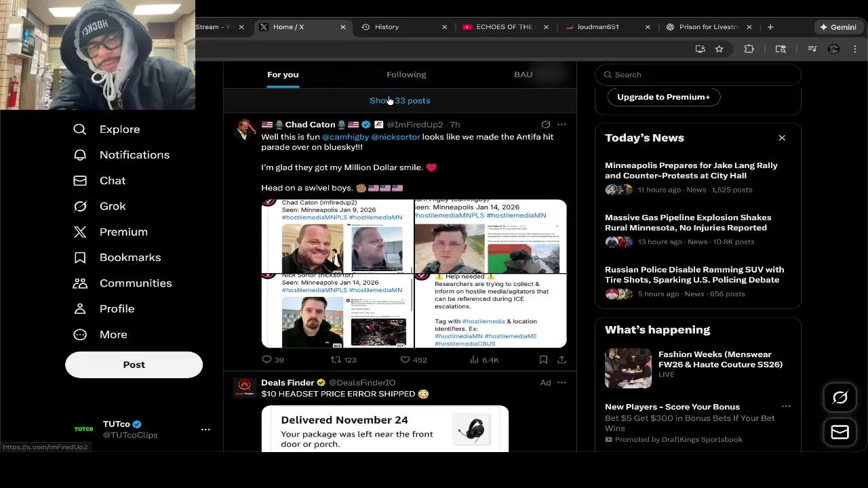Image resolution: width=868 pixels, height=488 pixels.
Task: Switch to the For you tab
Action: pyautogui.click(x=283, y=75)
